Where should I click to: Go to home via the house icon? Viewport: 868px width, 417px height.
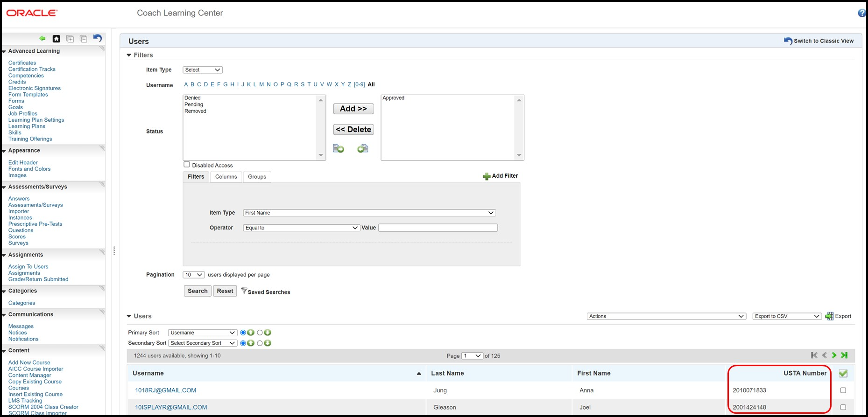[x=56, y=39]
